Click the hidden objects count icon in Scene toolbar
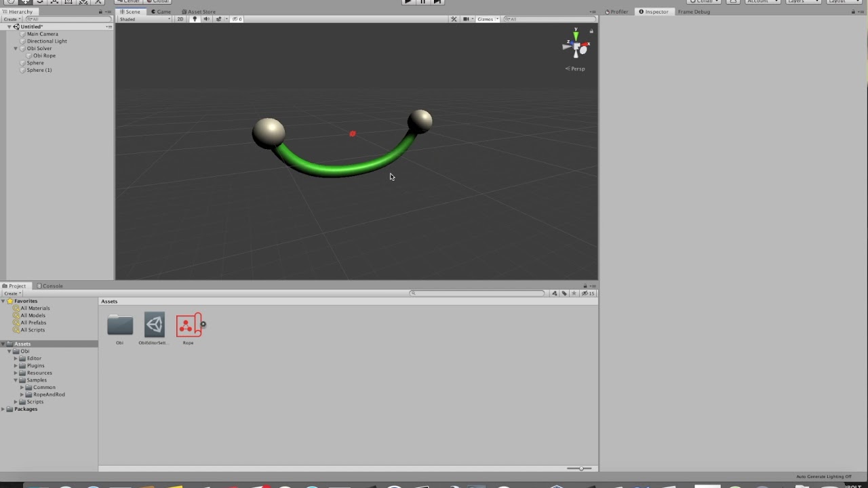 pyautogui.click(x=237, y=19)
